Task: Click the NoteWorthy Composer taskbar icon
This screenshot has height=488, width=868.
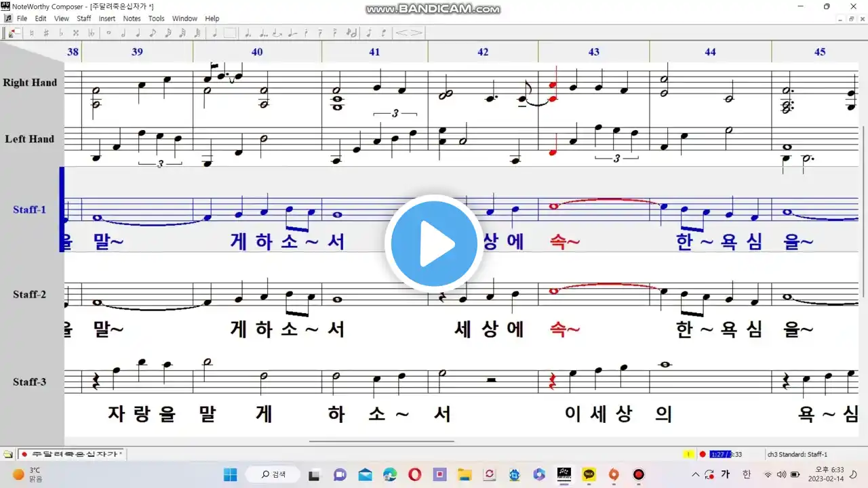Action: coord(564,474)
